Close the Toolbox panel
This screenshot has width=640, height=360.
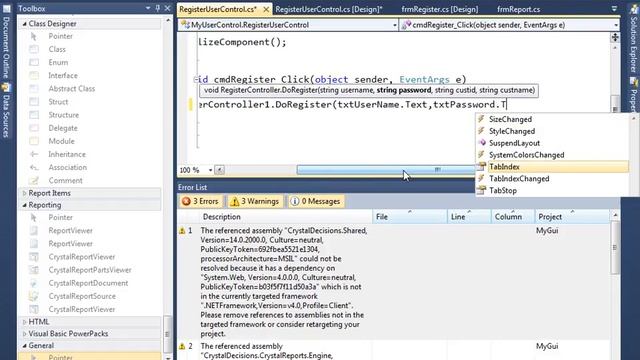tap(167, 8)
